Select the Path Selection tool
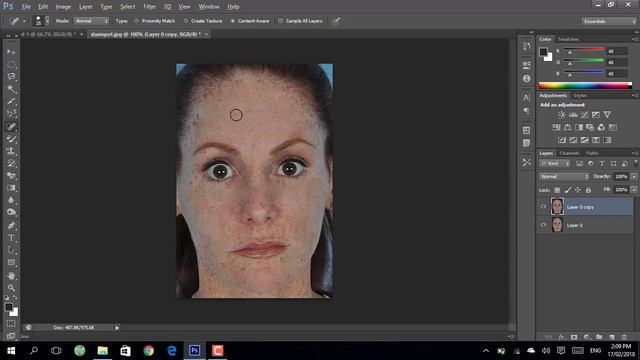 pyautogui.click(x=11, y=250)
